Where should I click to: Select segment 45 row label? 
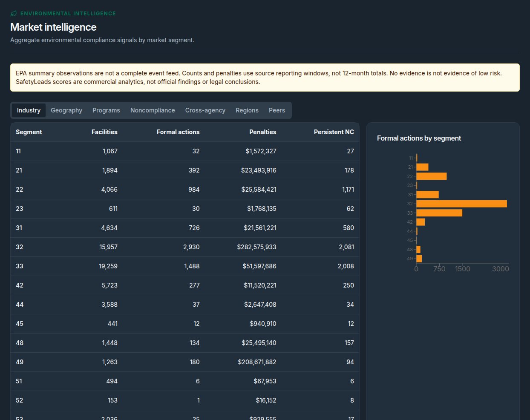coord(20,324)
